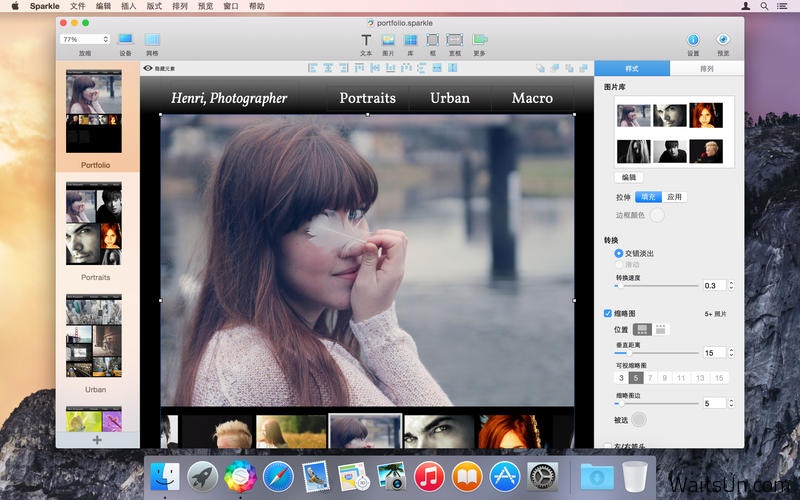Click the Macro navigation link on canvas
Image resolution: width=800 pixels, height=500 pixels.
[x=532, y=98]
